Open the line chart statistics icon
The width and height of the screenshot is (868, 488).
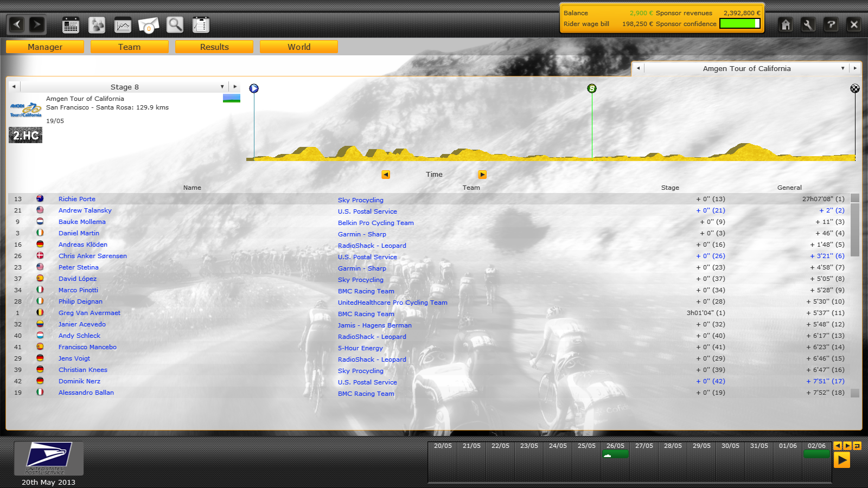(x=123, y=25)
